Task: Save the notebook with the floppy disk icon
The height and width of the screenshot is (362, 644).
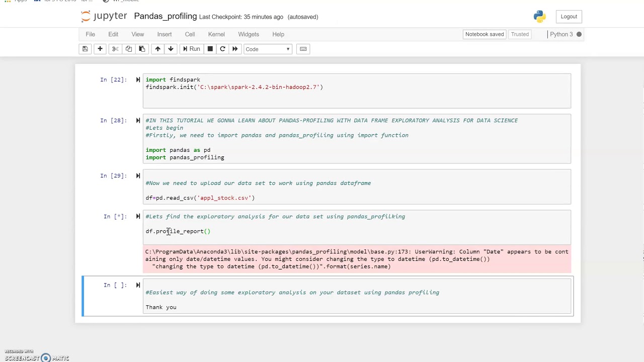Action: tap(85, 49)
